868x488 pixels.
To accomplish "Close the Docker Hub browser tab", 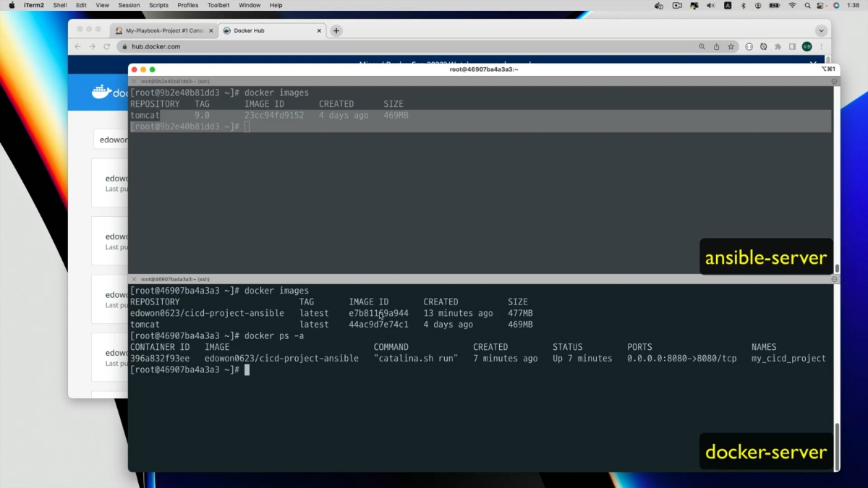I will pyautogui.click(x=320, y=31).
